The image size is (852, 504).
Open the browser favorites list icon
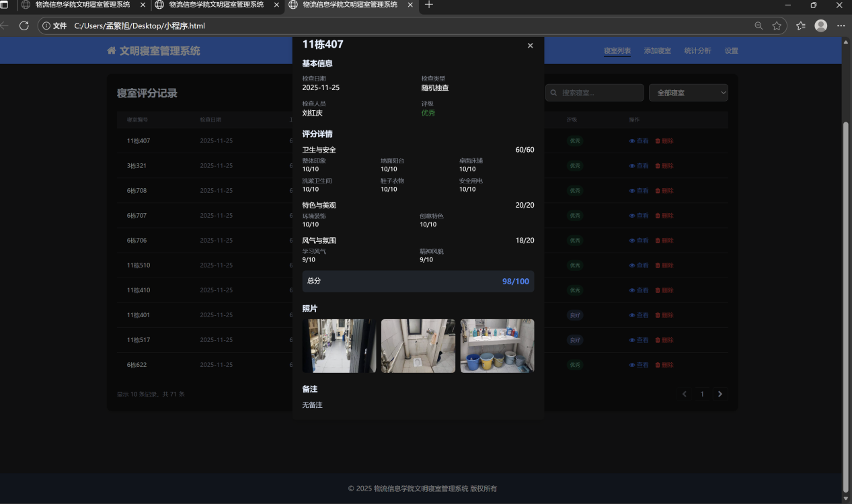800,26
